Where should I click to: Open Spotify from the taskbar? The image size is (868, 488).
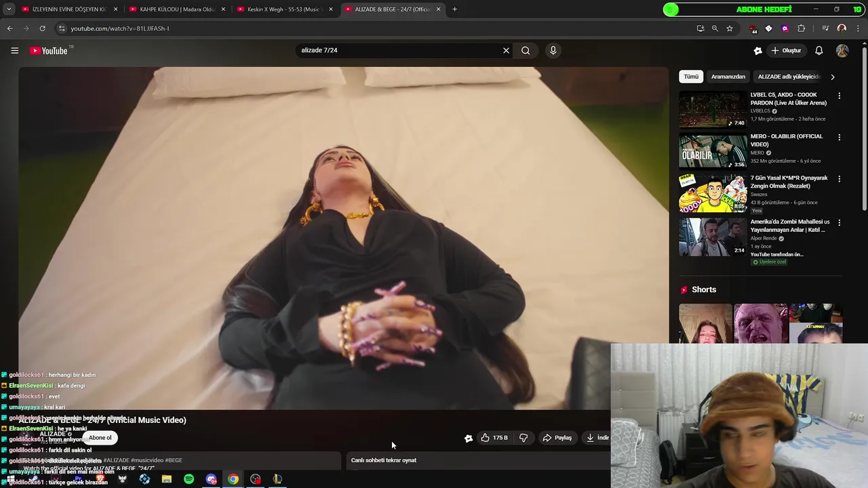[x=189, y=479]
